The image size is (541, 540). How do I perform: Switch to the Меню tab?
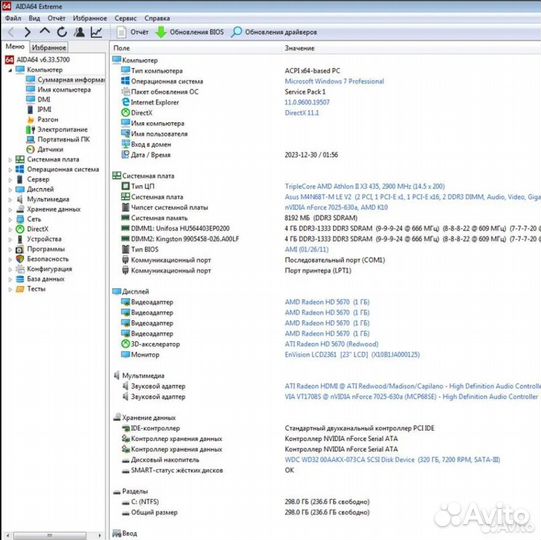point(15,47)
